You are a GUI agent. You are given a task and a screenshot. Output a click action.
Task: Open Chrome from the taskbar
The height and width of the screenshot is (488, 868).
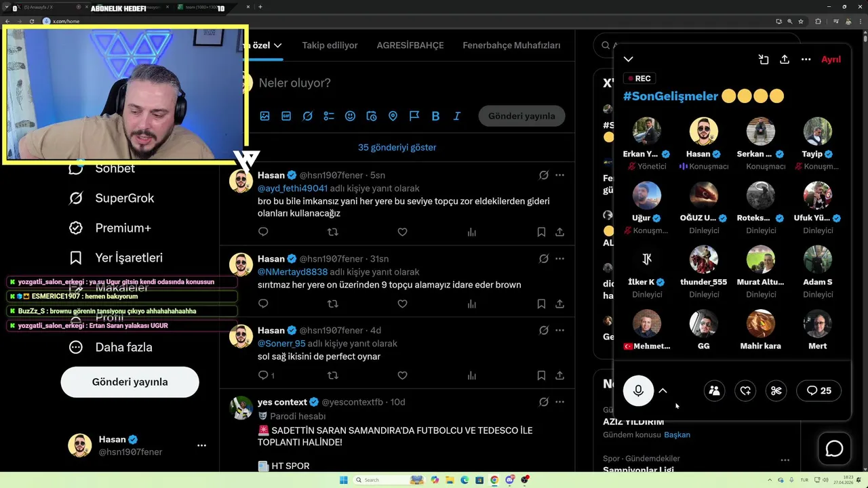(x=495, y=480)
